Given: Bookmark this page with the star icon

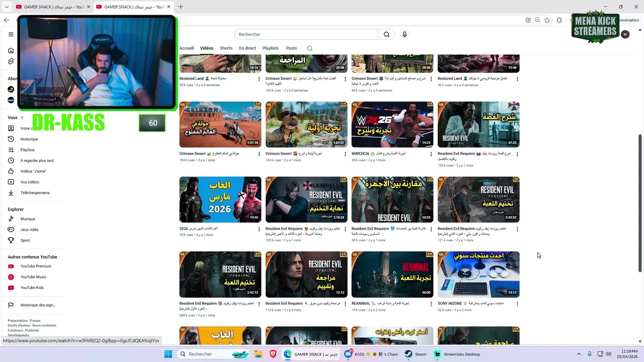Looking at the screenshot, I should point(547,20).
